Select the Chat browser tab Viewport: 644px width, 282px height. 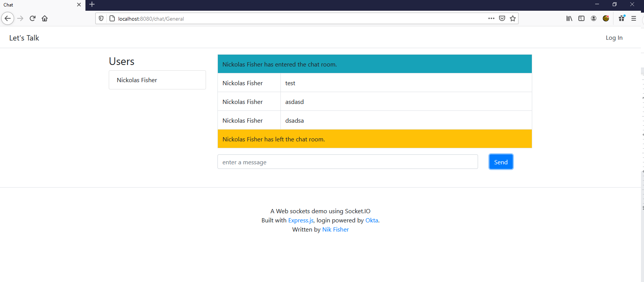[x=38, y=5]
